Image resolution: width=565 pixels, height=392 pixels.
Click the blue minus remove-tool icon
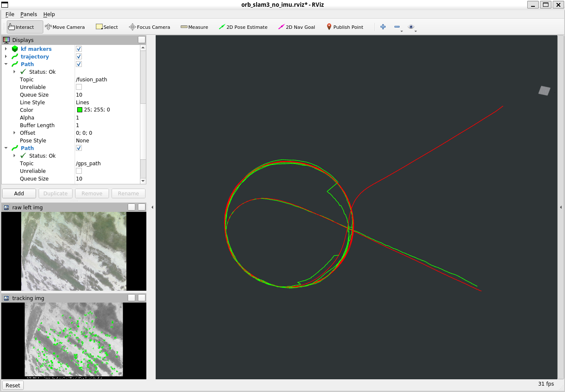[x=397, y=27]
